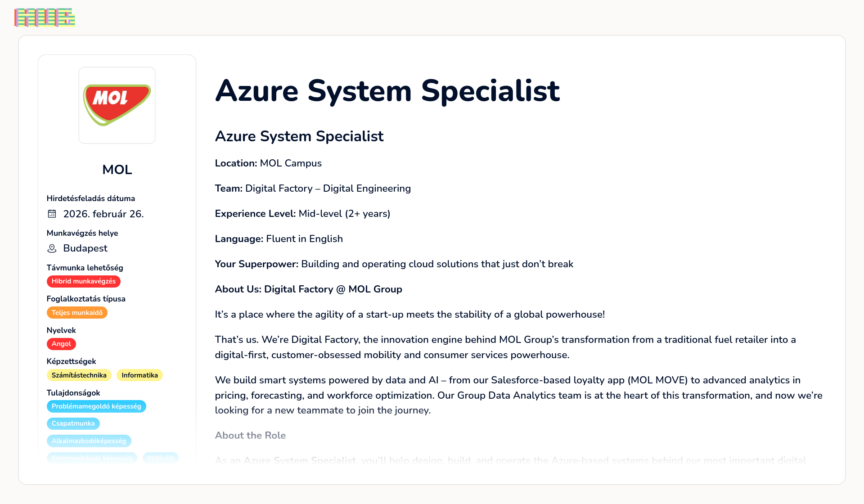
Task: Click the Csapatmunka trait tag
Action: click(x=73, y=423)
